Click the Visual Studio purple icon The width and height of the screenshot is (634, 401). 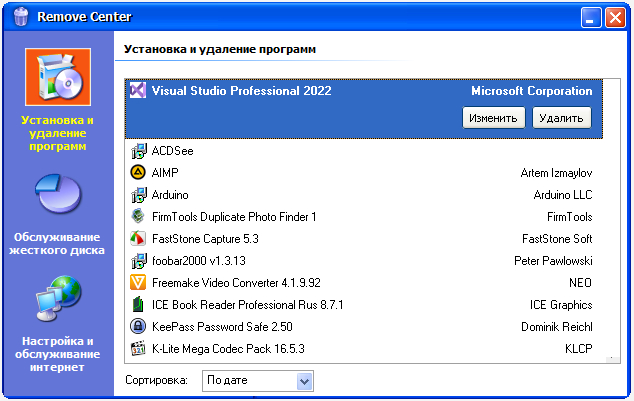coord(138,90)
